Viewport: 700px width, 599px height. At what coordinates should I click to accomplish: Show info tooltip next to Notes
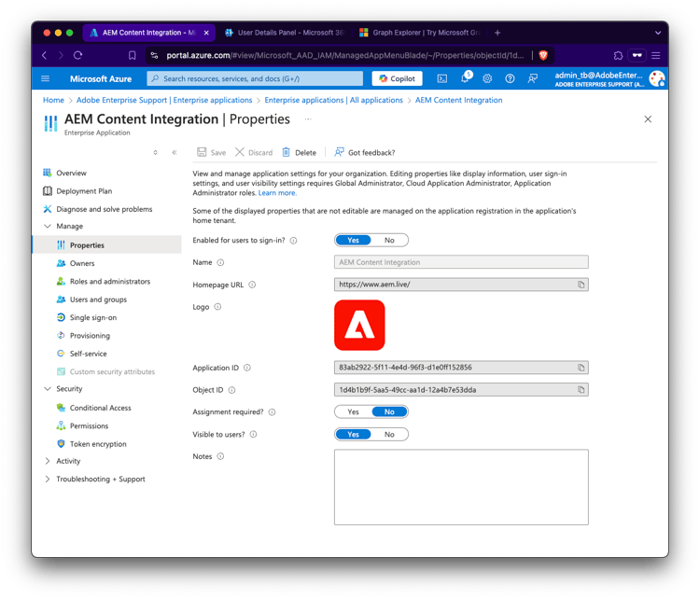click(x=220, y=456)
